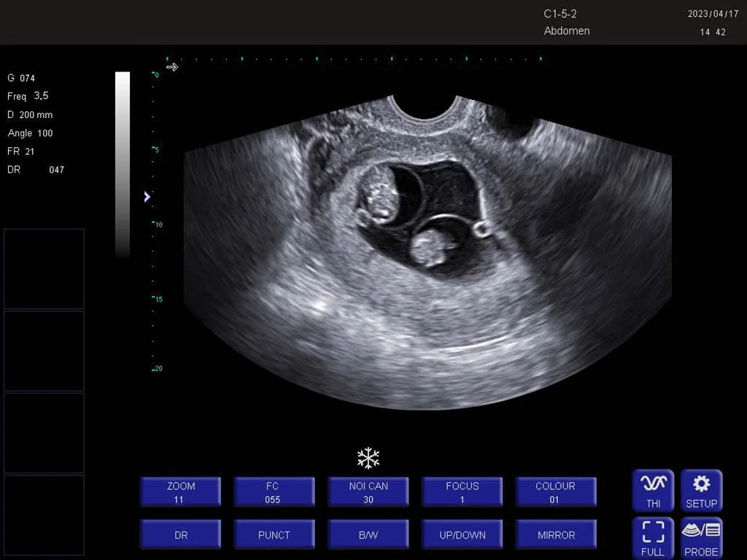This screenshot has width=747, height=560.
Task: Activate the PUNCT puncture guide
Action: pyautogui.click(x=274, y=534)
